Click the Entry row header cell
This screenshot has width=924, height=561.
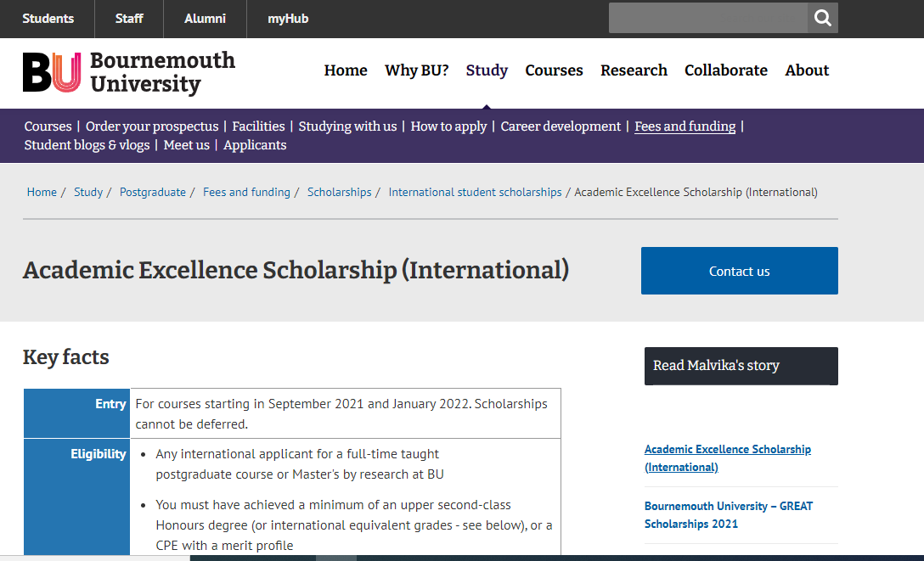(x=76, y=413)
